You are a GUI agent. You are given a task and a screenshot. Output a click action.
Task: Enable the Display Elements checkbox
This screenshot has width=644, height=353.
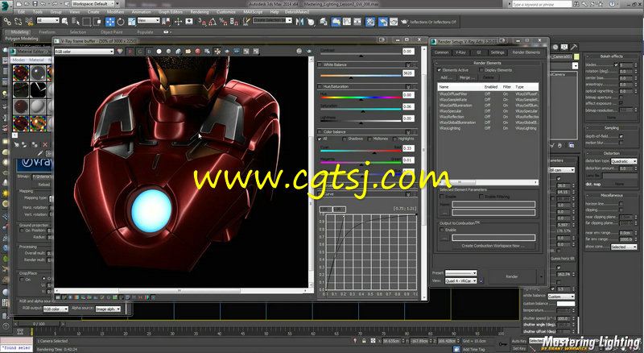coord(481,70)
